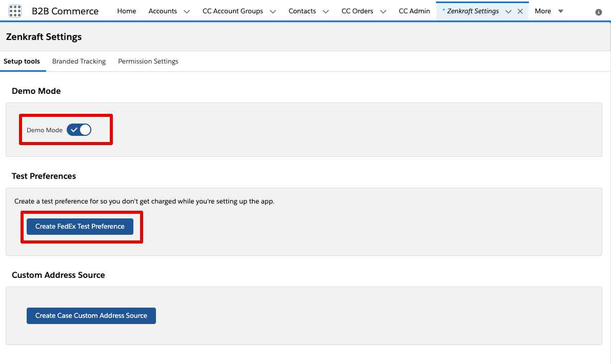
Task: Switch to the Setup tools tab
Action: point(22,61)
